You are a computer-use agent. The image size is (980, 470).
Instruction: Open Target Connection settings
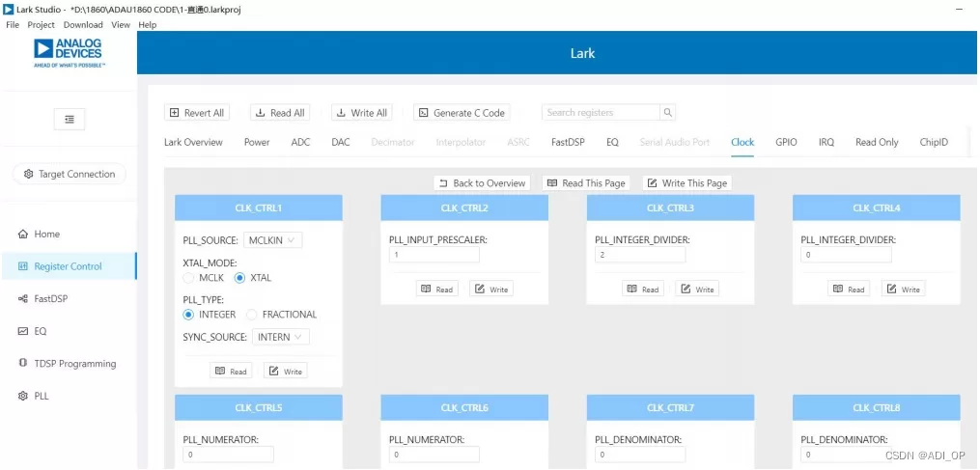tap(70, 174)
